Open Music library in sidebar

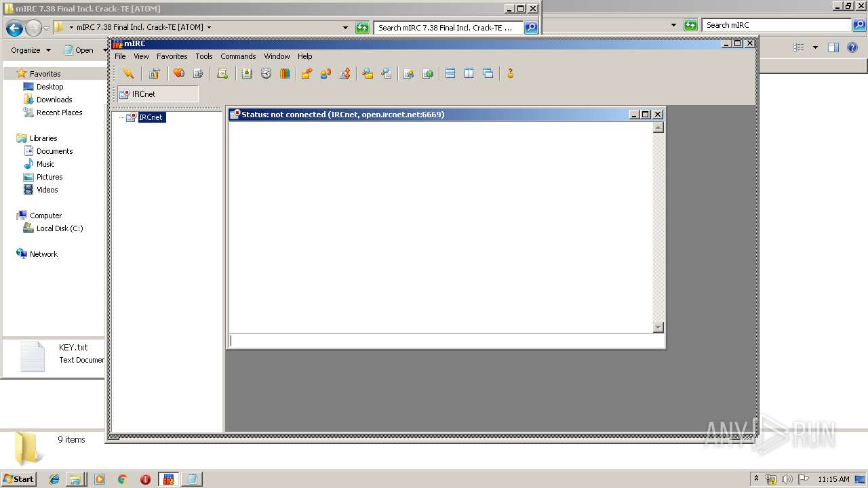[45, 164]
